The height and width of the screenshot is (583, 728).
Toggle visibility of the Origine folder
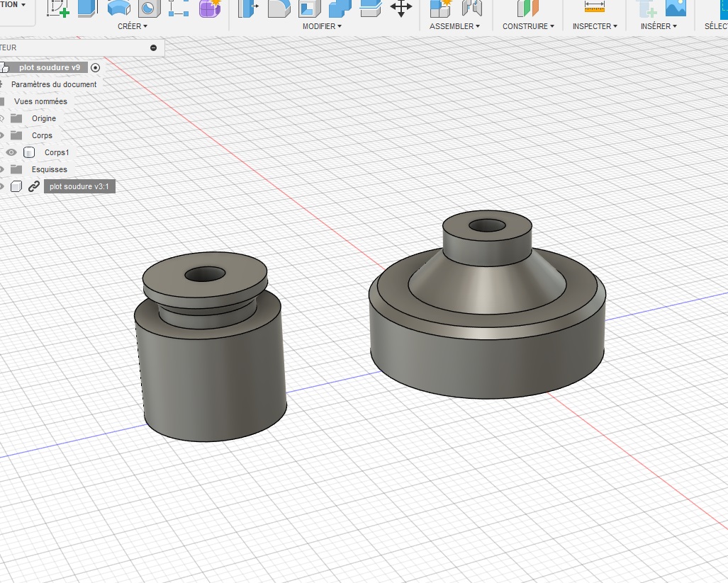coord(1,118)
